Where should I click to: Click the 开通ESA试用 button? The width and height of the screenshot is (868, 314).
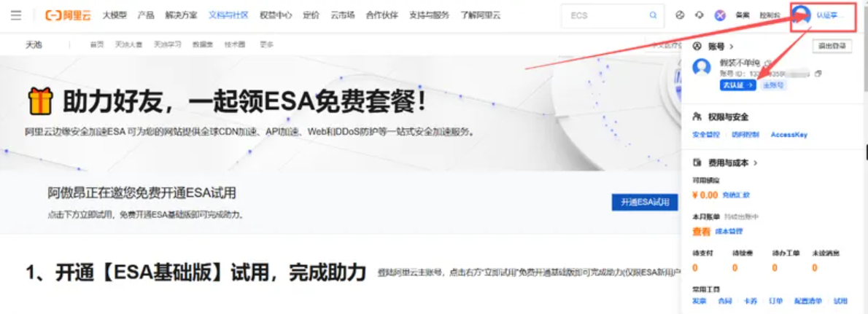(645, 203)
